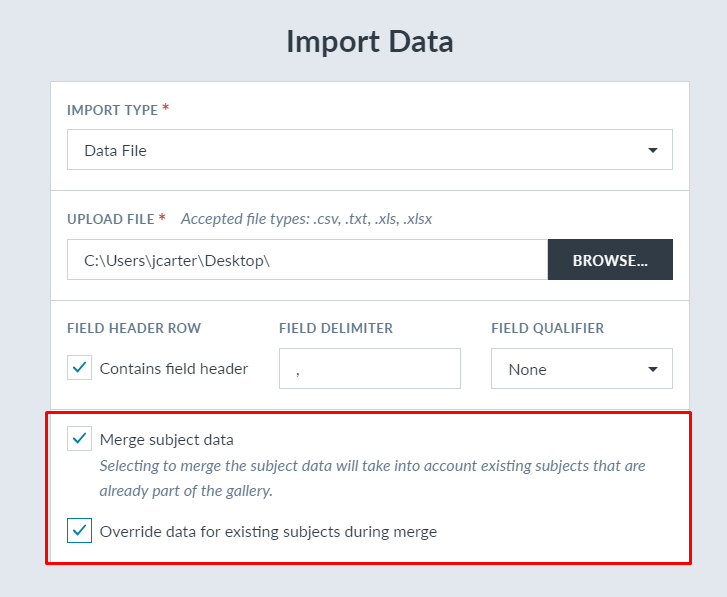Image resolution: width=727 pixels, height=597 pixels.
Task: Toggle Contains field header checkbox
Action: click(x=79, y=368)
